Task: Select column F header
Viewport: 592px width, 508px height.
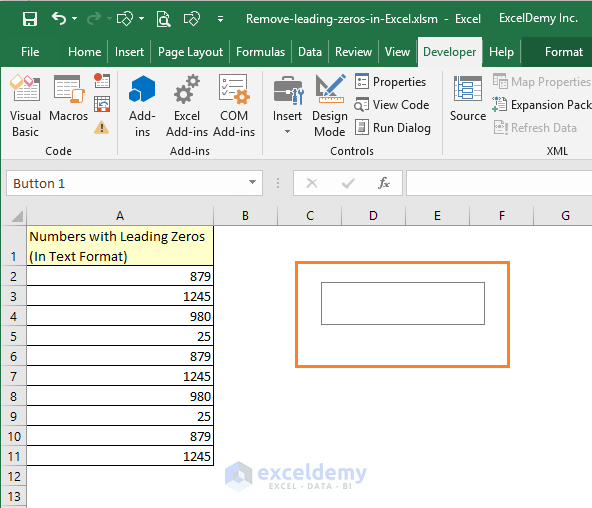Action: point(501,216)
